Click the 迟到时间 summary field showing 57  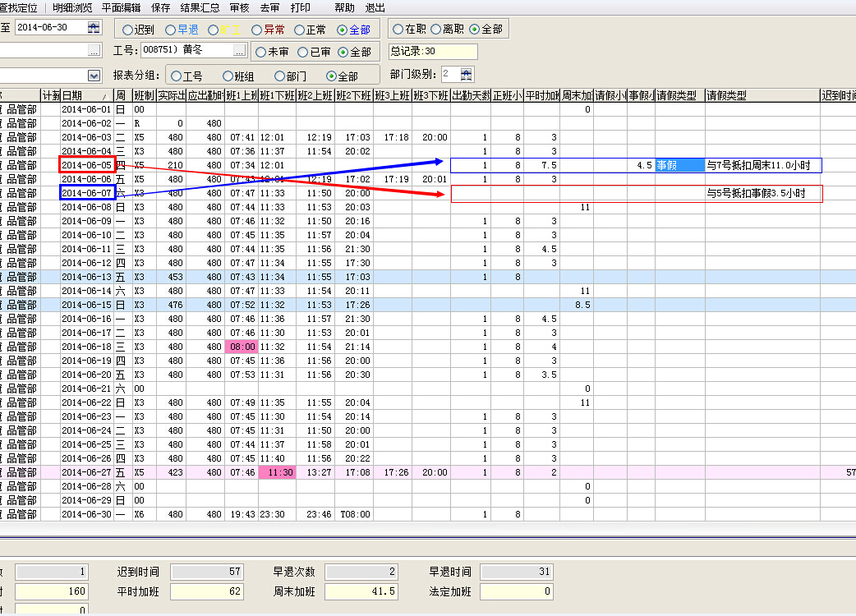pos(207,572)
